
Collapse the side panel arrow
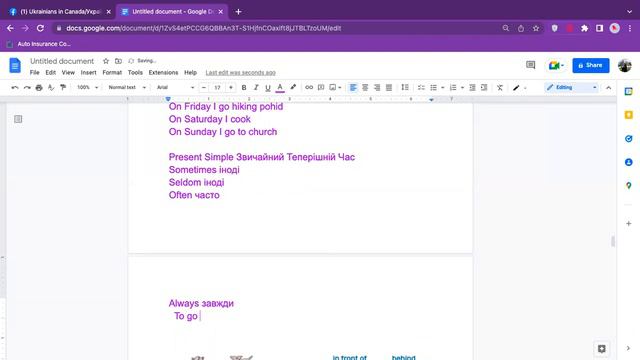point(628,348)
